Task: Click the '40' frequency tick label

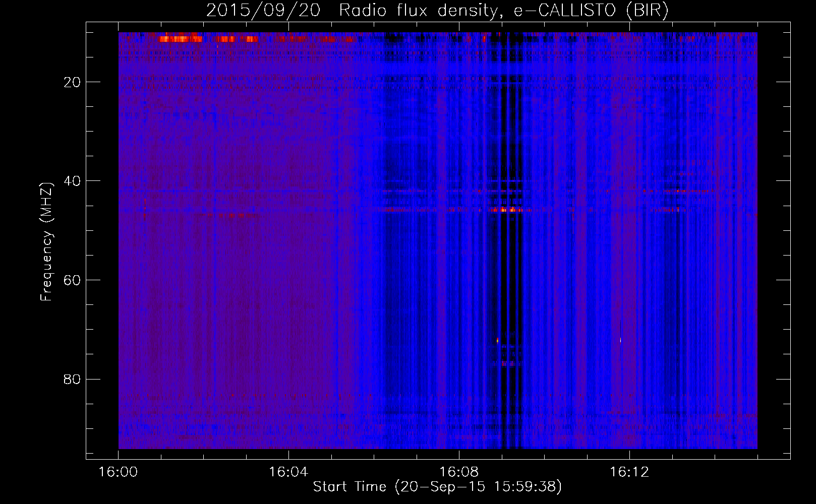Action: pos(73,181)
